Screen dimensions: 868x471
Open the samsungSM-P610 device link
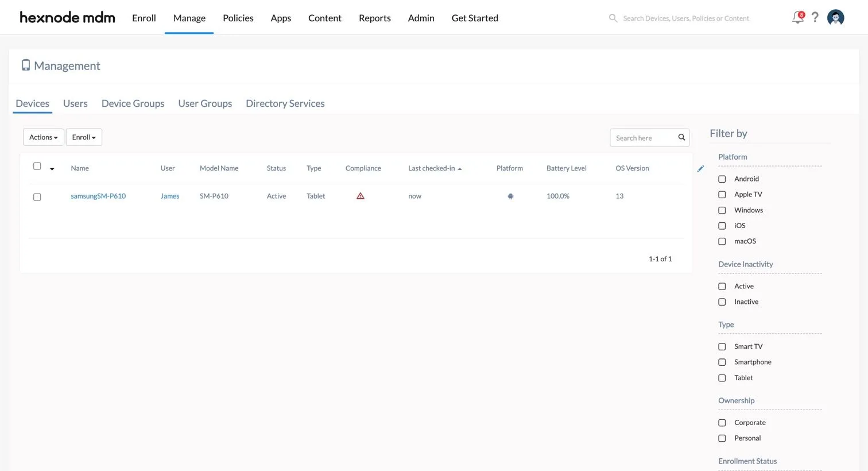click(98, 196)
